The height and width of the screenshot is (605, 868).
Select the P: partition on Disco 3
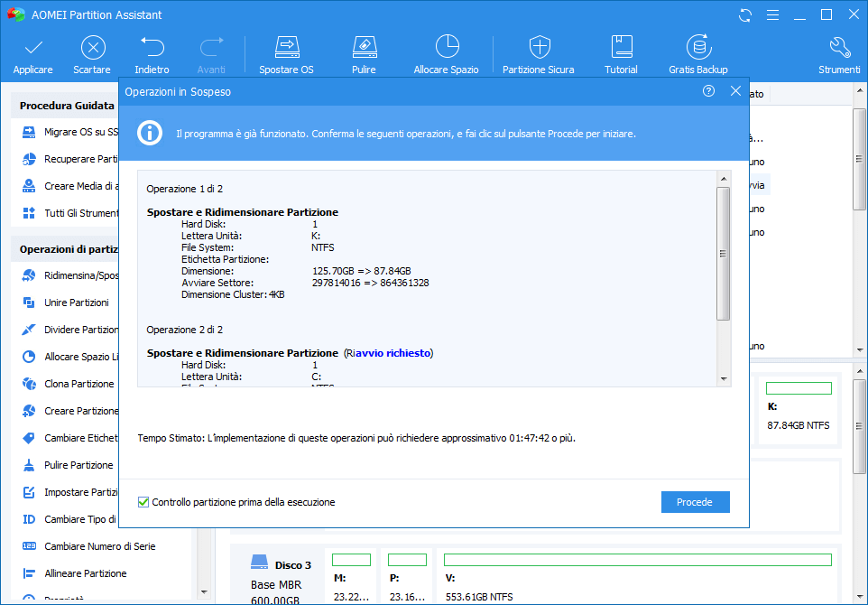pyautogui.click(x=407, y=577)
